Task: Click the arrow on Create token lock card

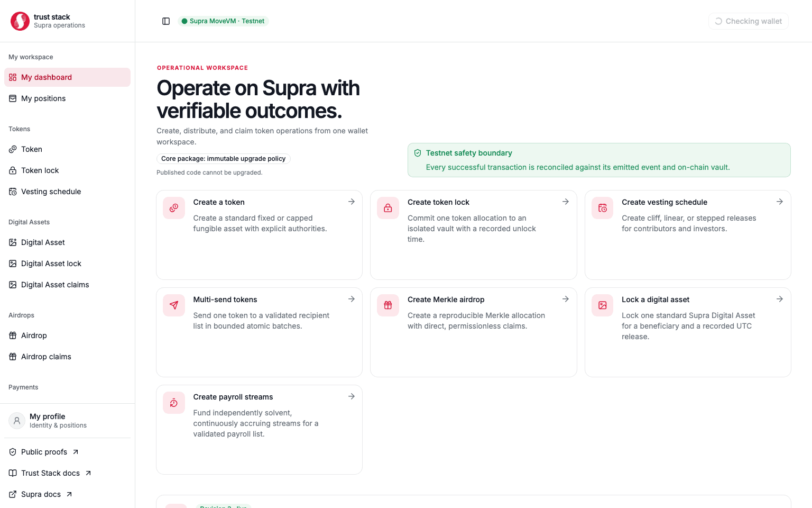Action: [566, 202]
